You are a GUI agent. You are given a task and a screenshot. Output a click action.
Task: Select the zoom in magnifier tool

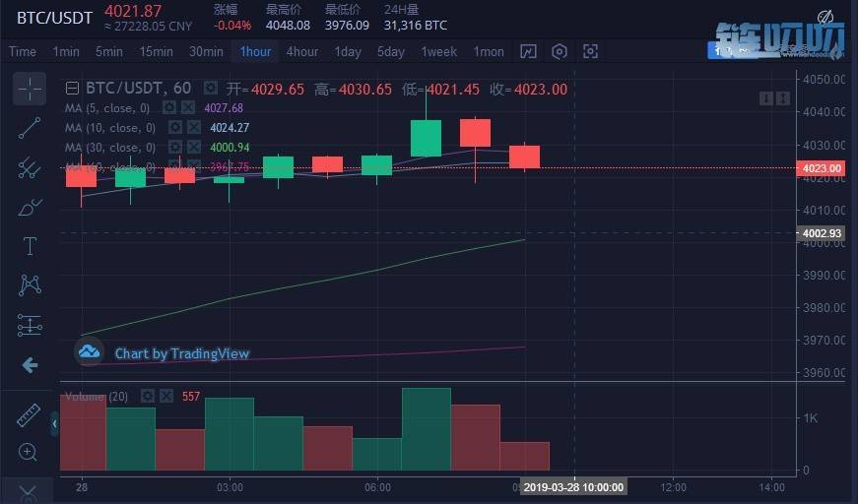(x=28, y=452)
